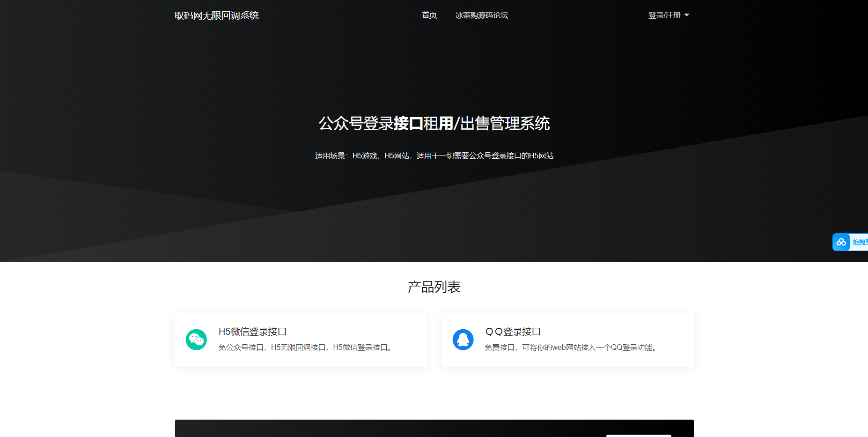Click the 拖拽 label on floating widget
Screen dimensions: 868x437
coord(860,242)
